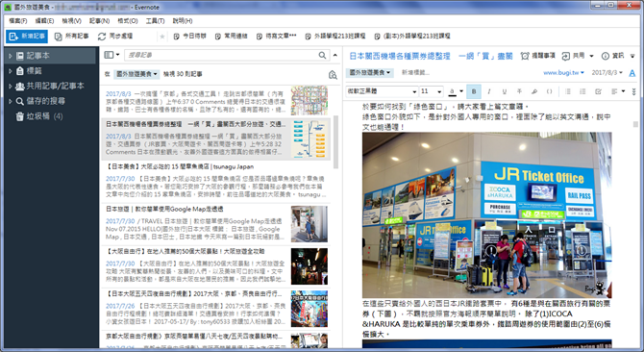Click the Google Map note thumbnail
644x352 pixels.
[x=310, y=224]
